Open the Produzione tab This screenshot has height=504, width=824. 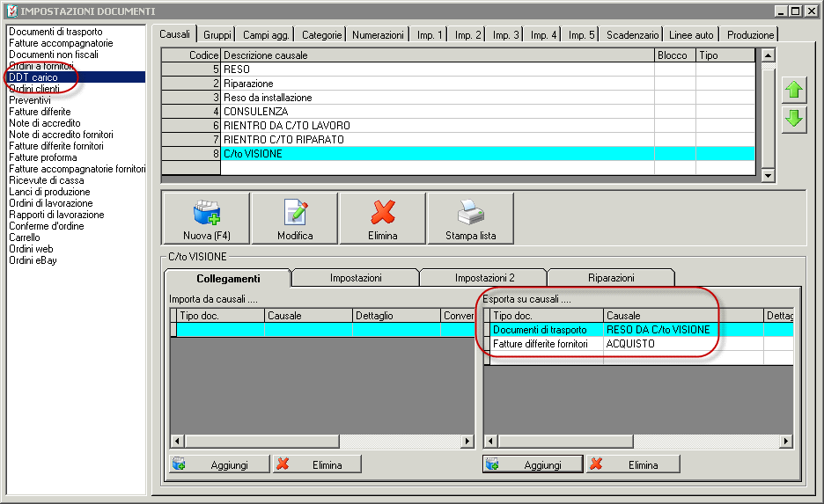(750, 35)
